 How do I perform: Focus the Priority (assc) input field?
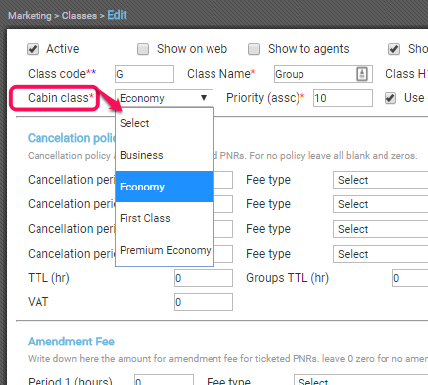click(343, 98)
